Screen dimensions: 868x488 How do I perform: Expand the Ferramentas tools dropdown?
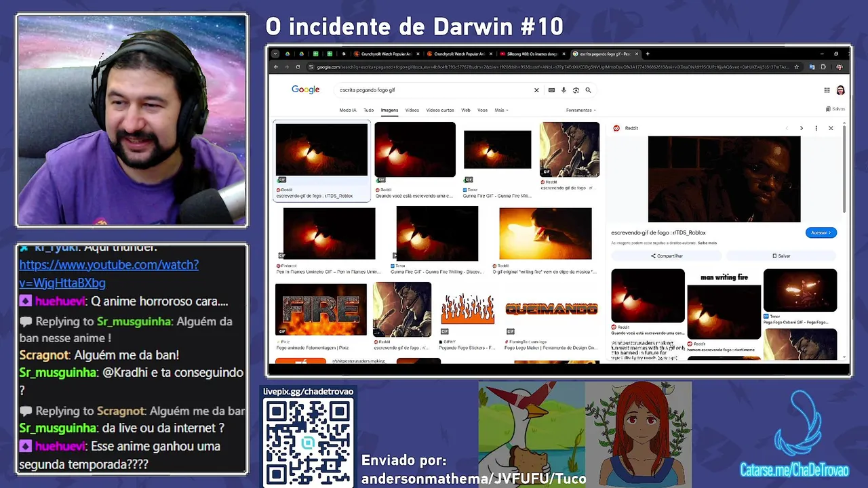[581, 110]
